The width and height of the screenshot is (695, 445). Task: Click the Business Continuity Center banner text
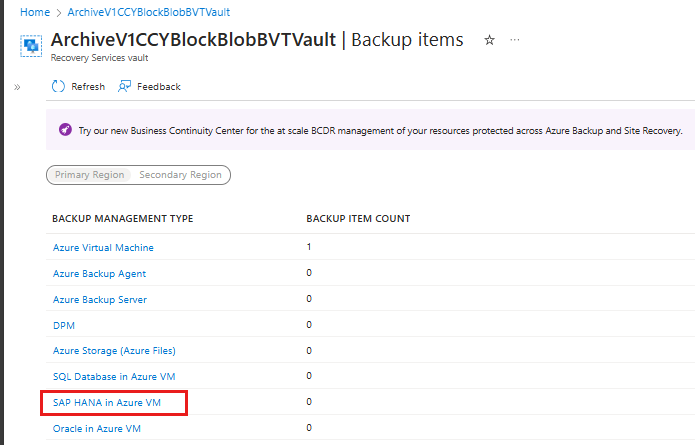coord(380,131)
